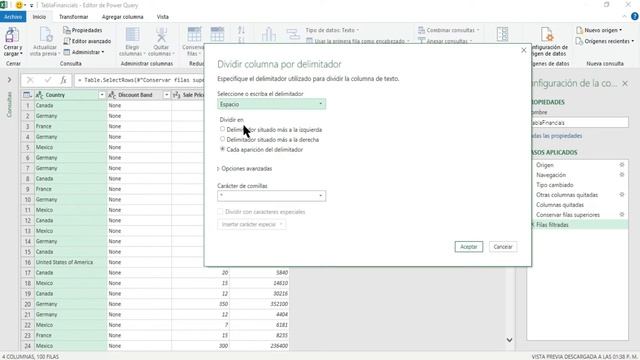Image resolution: width=640 pixels, height=360 pixels.
Task: Click the Nuevo origen icon
Action: (x=580, y=30)
